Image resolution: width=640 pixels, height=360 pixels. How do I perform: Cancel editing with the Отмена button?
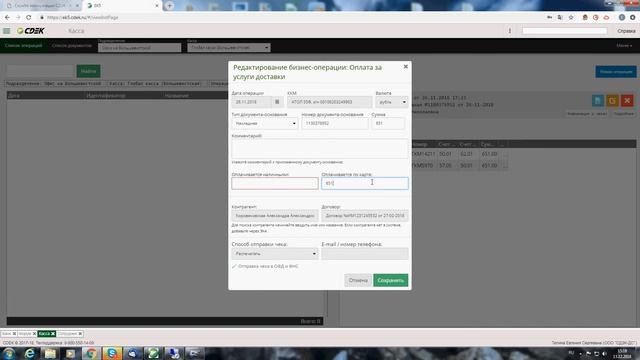click(358, 280)
